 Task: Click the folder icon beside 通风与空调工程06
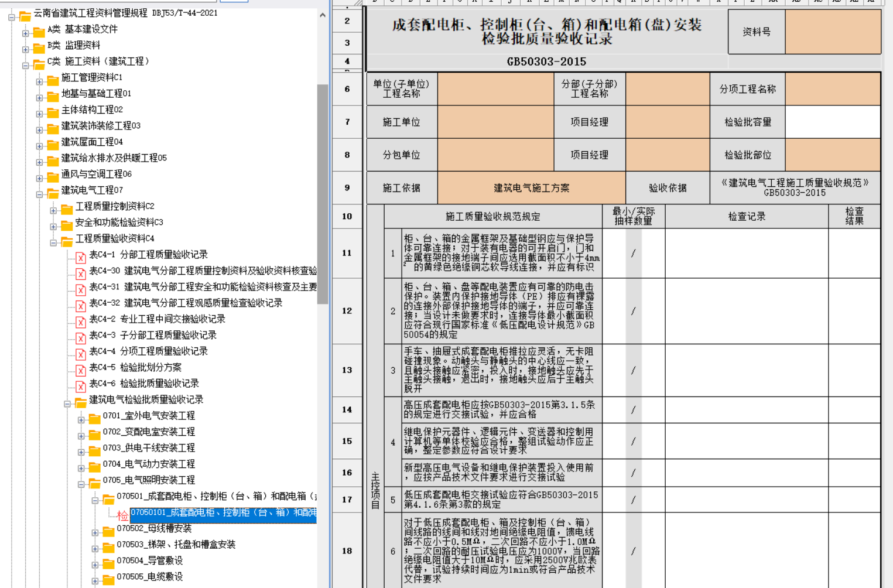pyautogui.click(x=53, y=176)
